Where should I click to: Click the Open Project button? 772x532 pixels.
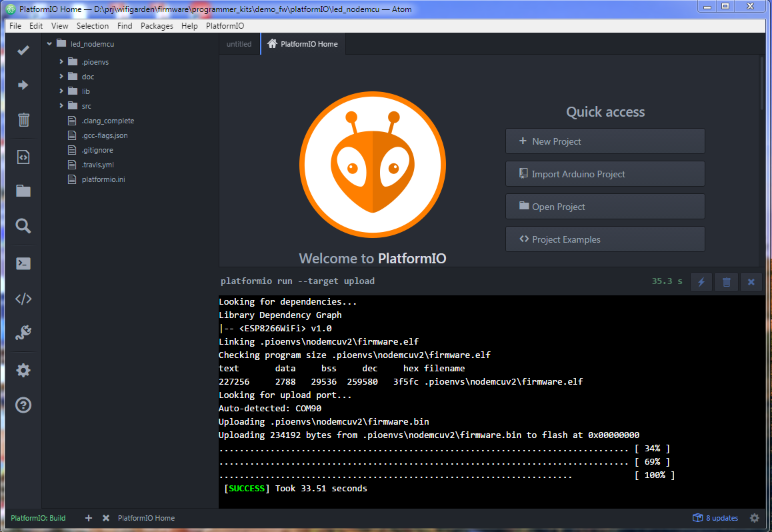pyautogui.click(x=605, y=207)
